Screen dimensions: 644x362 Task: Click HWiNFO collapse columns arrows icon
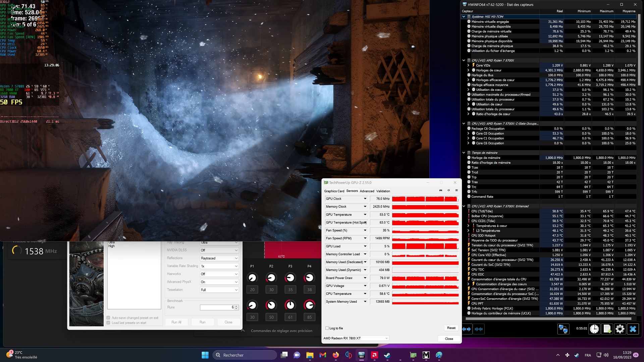(479, 329)
